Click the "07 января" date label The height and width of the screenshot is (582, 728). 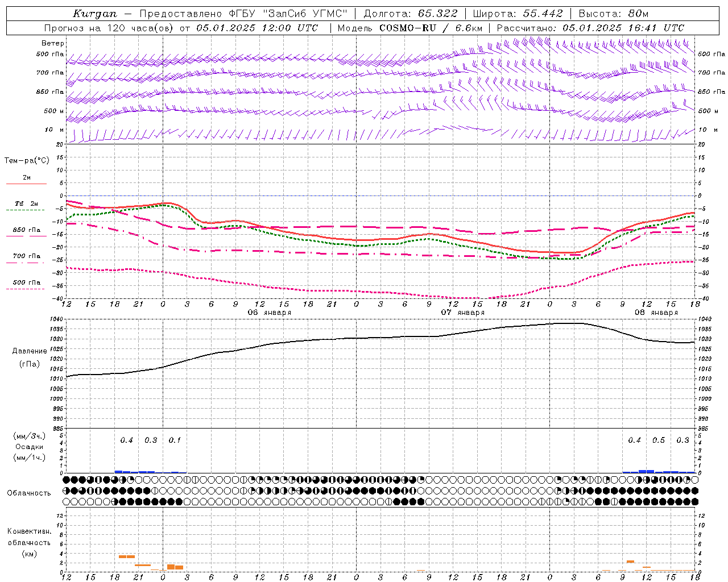463,313
